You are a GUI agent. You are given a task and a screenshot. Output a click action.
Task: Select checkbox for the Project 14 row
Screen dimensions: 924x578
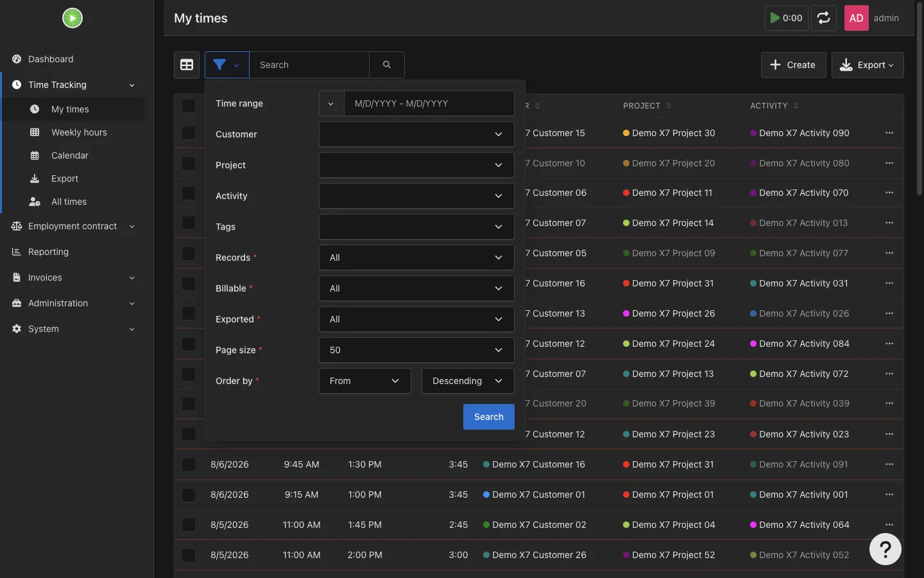pyautogui.click(x=188, y=223)
